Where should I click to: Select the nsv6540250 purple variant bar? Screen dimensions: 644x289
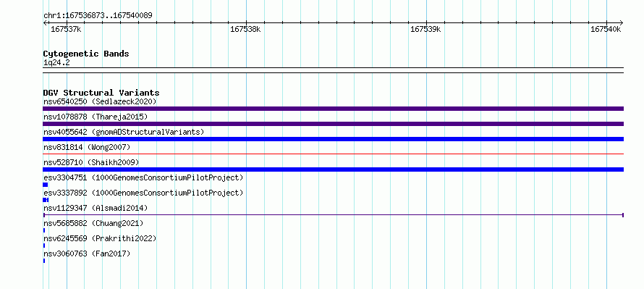(x=333, y=109)
